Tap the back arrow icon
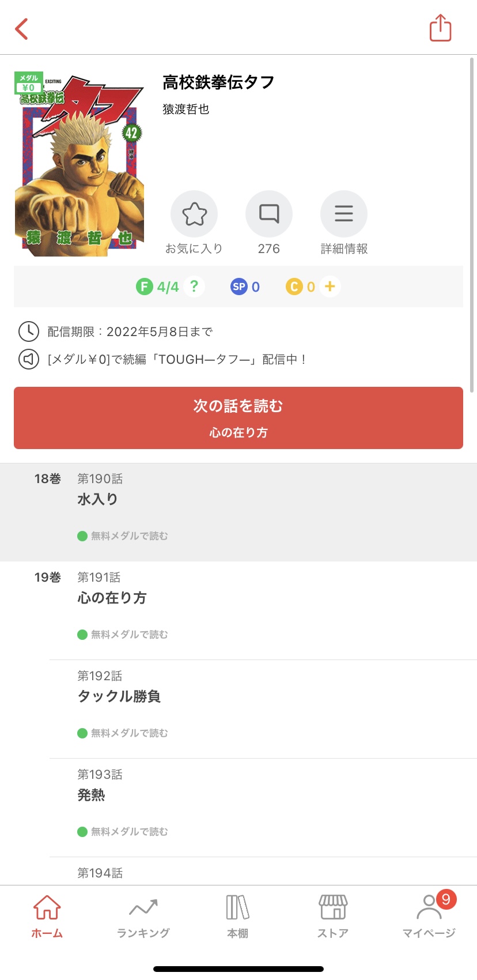Image resolution: width=477 pixels, height=980 pixels. [22, 29]
